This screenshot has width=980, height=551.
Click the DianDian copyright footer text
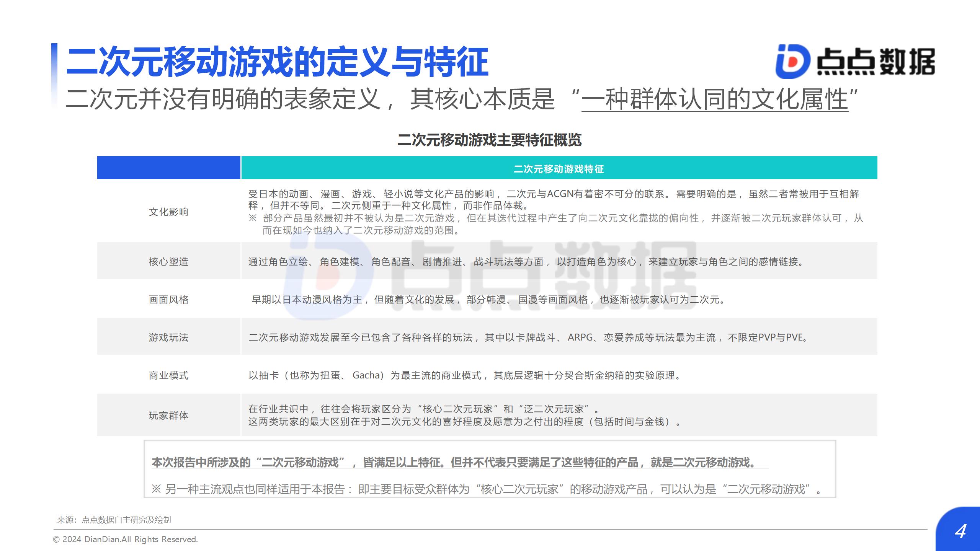click(x=125, y=540)
